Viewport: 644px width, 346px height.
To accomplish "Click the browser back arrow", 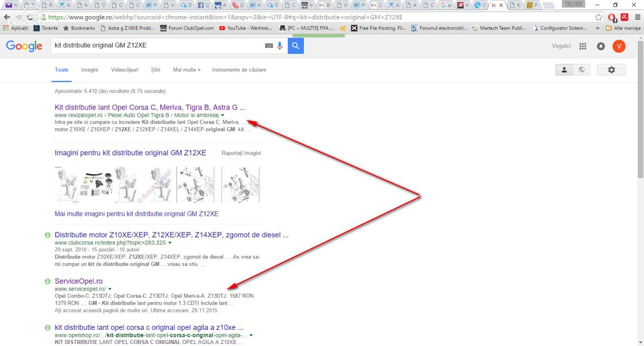I will click(x=7, y=17).
